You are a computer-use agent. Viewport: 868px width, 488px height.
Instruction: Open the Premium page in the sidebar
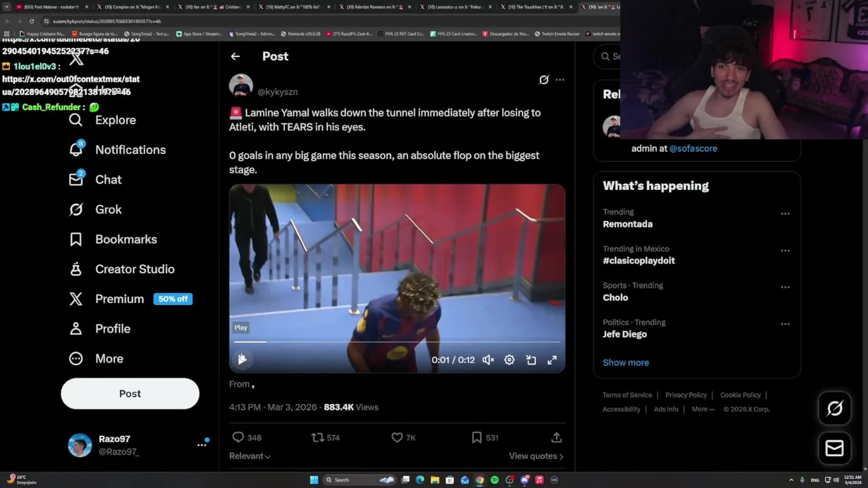[130, 299]
